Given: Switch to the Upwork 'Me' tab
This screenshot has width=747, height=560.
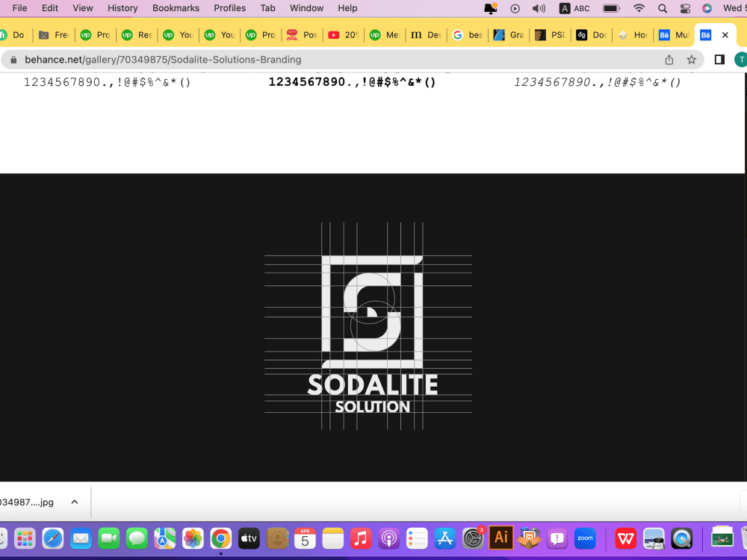Looking at the screenshot, I should click(x=385, y=35).
